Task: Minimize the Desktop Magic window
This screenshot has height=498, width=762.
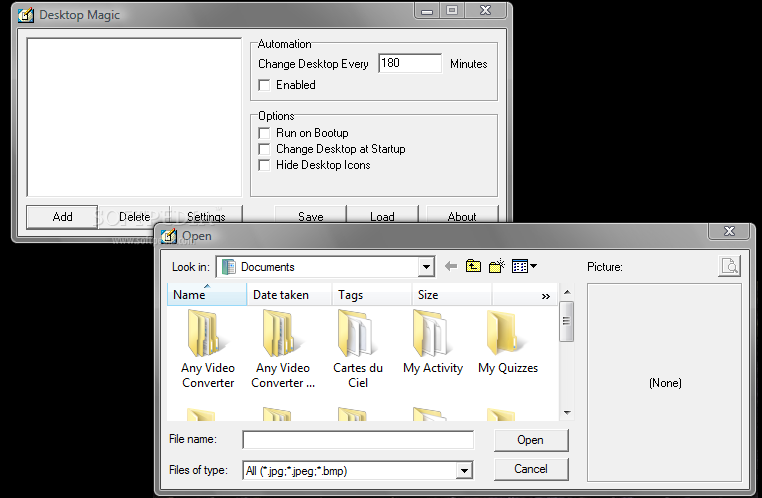Action: (x=427, y=11)
